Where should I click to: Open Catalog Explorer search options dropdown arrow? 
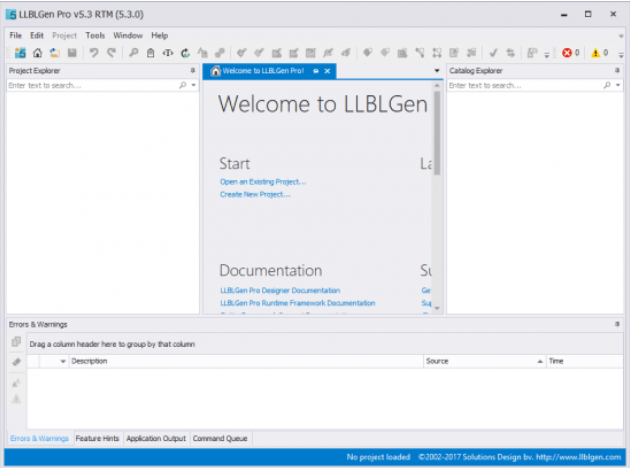point(618,85)
